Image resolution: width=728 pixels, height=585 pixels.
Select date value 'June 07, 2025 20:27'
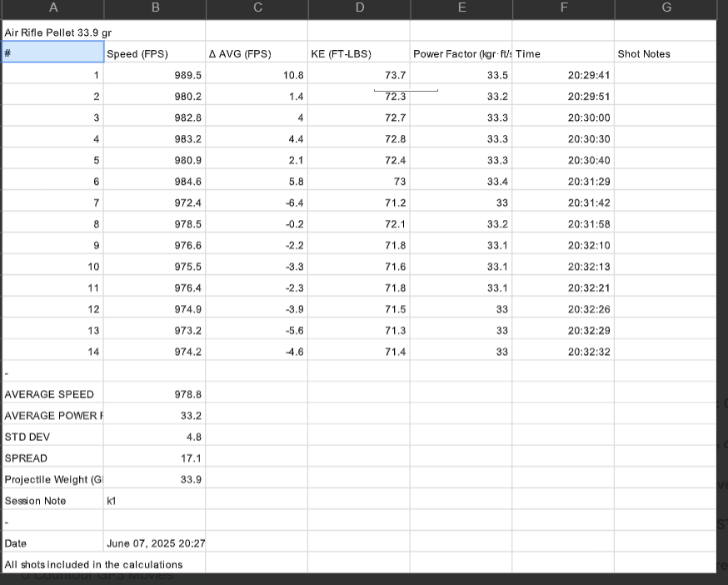click(155, 543)
